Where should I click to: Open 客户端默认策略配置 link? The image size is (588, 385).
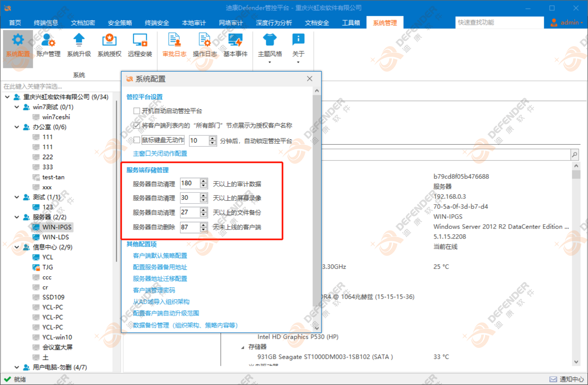point(160,256)
